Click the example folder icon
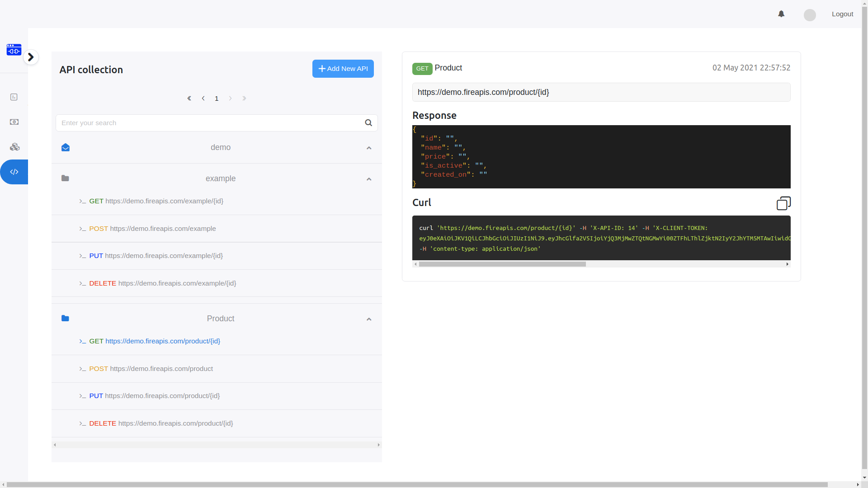Viewport: 868px width, 488px height. (65, 178)
